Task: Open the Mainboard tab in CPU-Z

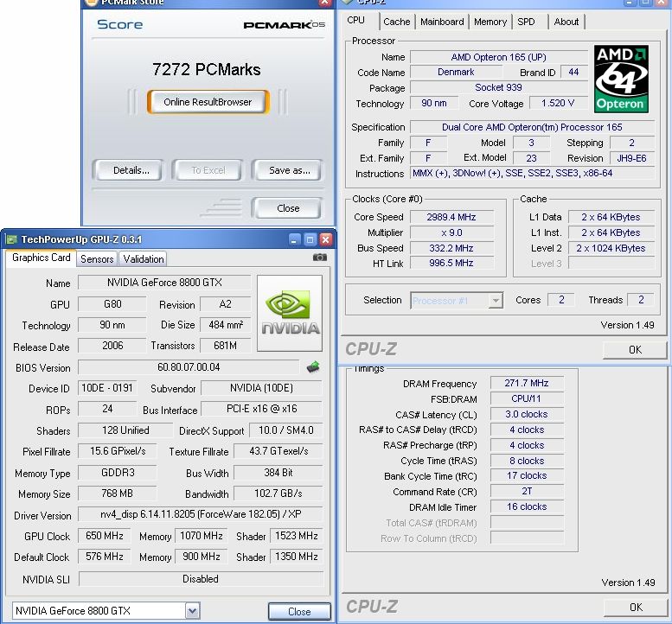Action: pos(442,22)
